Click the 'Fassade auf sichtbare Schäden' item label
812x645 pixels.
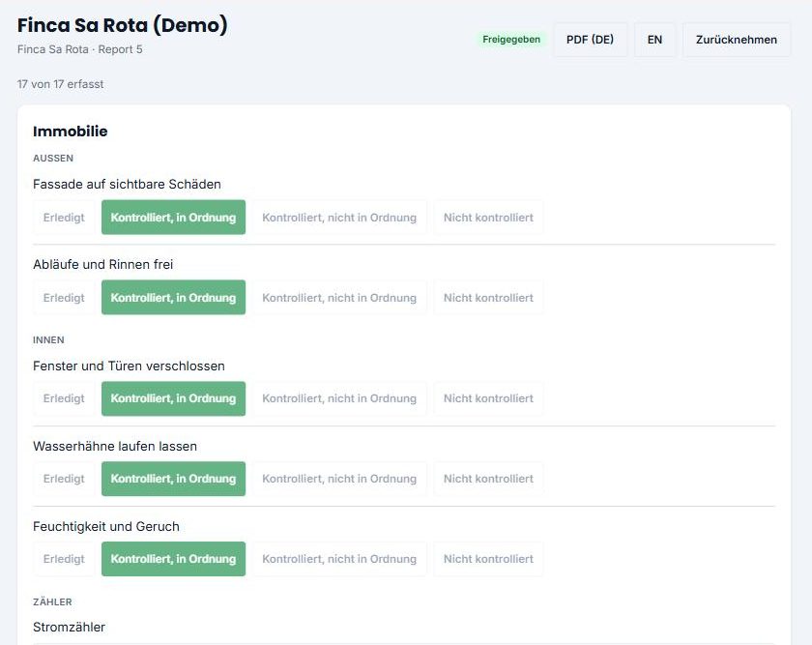tap(127, 184)
